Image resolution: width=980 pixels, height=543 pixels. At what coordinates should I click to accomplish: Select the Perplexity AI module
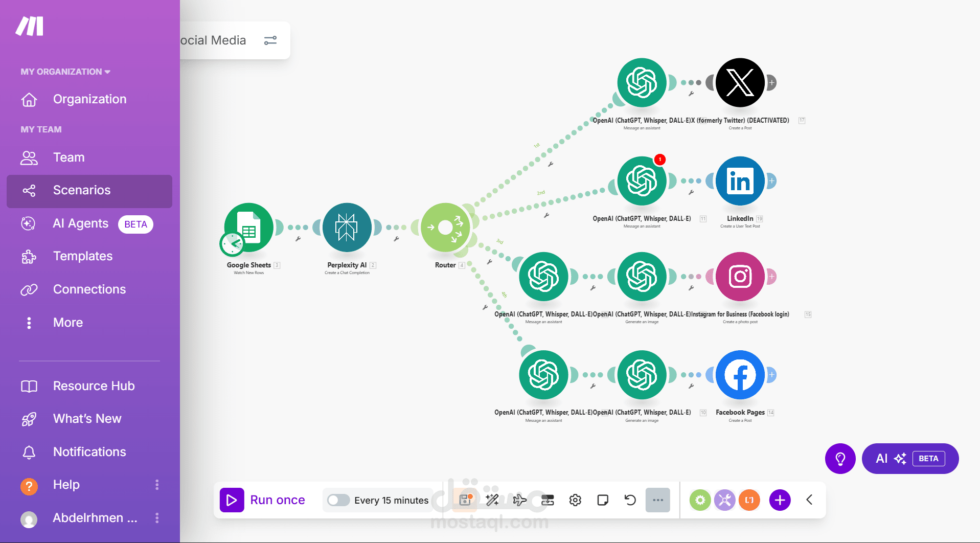[x=347, y=228]
